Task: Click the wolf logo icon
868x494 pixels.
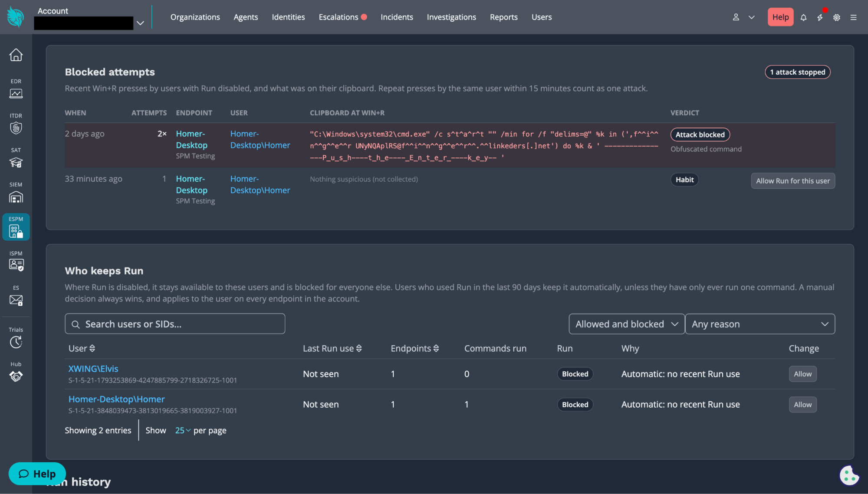Action: pos(16,17)
